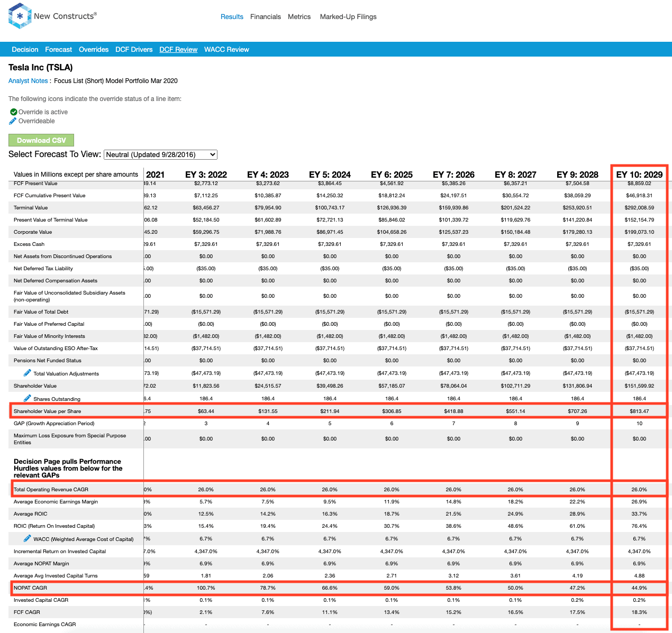Click pencil icon beside Shares Outstanding

(x=28, y=398)
